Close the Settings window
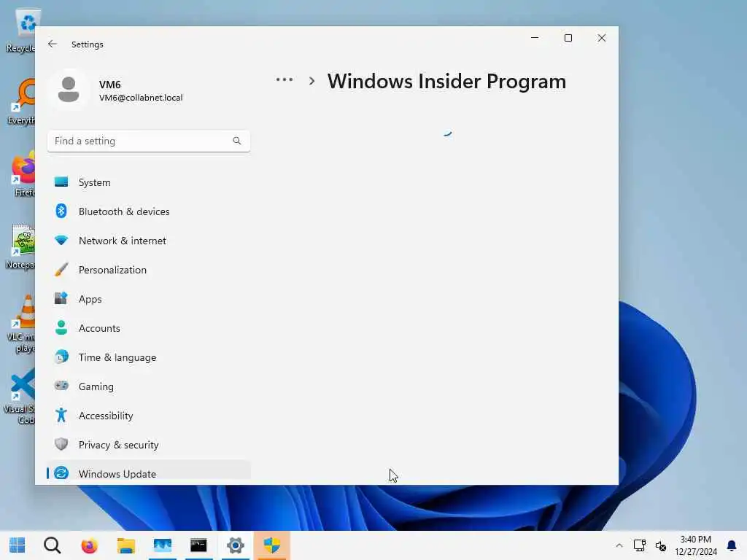The image size is (747, 560). pyautogui.click(x=602, y=38)
